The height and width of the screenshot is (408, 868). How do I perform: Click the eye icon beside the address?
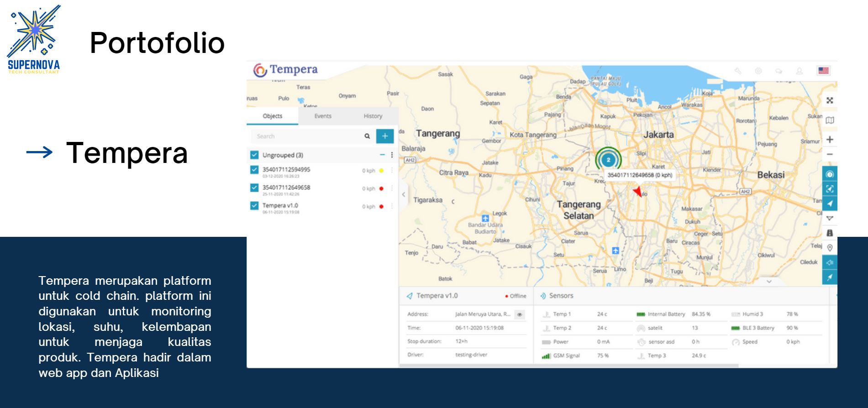519,314
